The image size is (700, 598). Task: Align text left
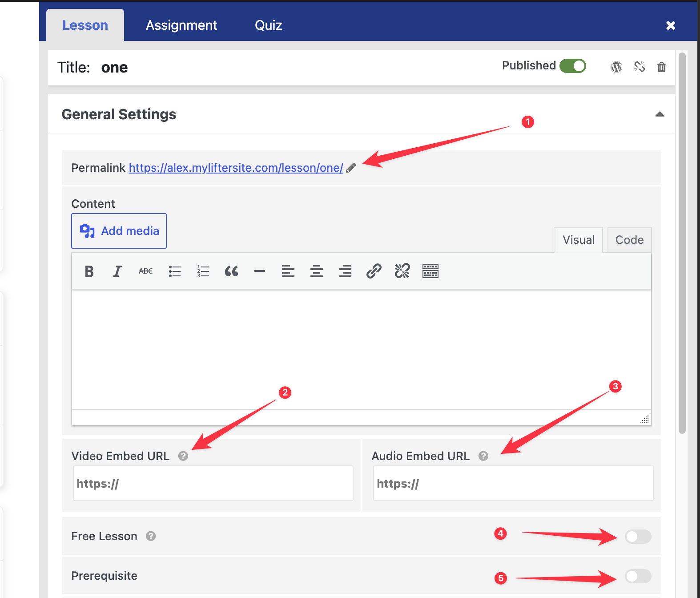(x=288, y=271)
